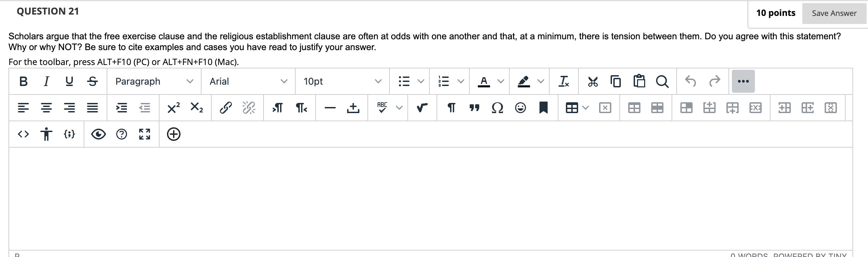Open the 10pt font size dropdown
This screenshot has width=868, height=257.
pos(342,81)
